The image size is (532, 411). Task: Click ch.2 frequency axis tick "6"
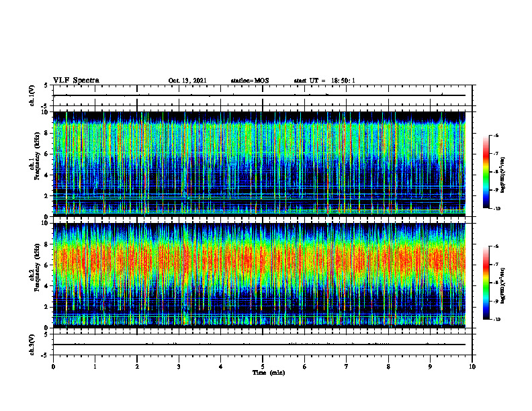pyautogui.click(x=47, y=265)
